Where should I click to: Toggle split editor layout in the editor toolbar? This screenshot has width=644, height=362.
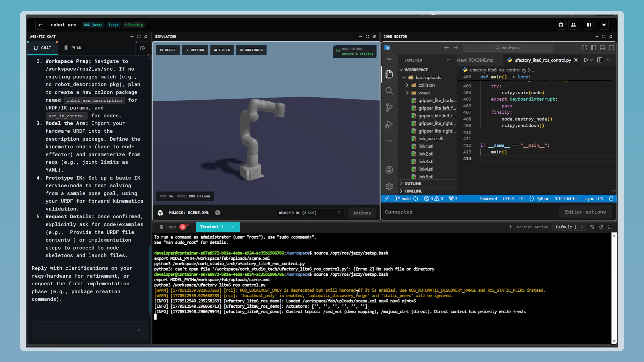[x=600, y=60]
